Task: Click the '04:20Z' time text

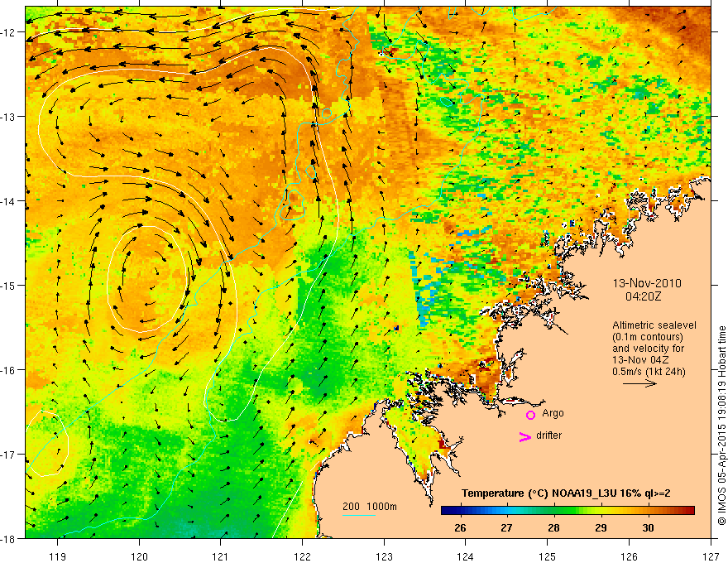Action: 643,296
